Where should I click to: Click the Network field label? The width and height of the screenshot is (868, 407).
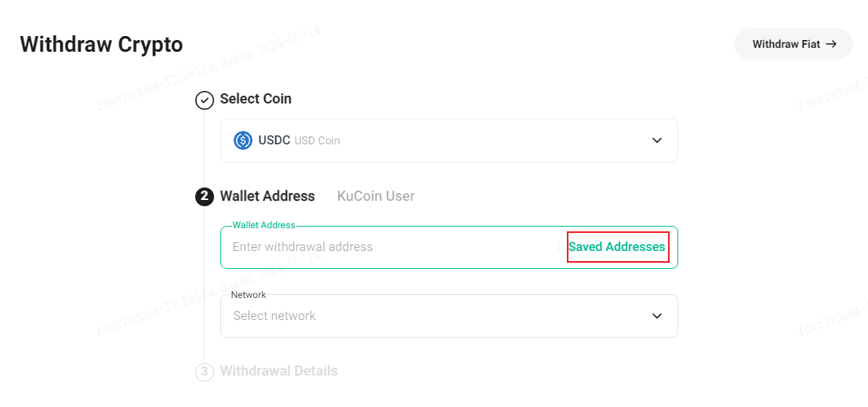(x=249, y=295)
